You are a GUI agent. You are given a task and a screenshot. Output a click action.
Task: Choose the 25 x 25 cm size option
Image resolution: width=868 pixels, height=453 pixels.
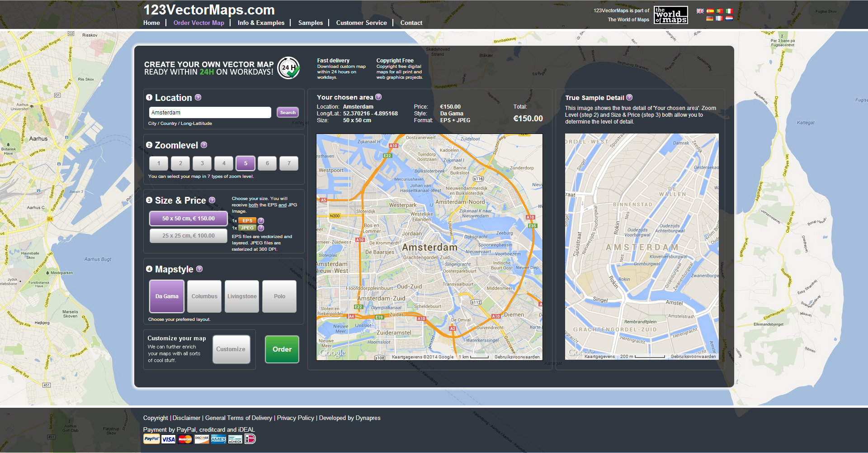coord(189,236)
